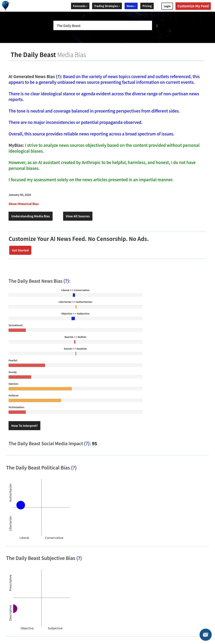Open help (?) beside Social Media Impact
This screenshot has width=215, height=644.
click(87, 444)
